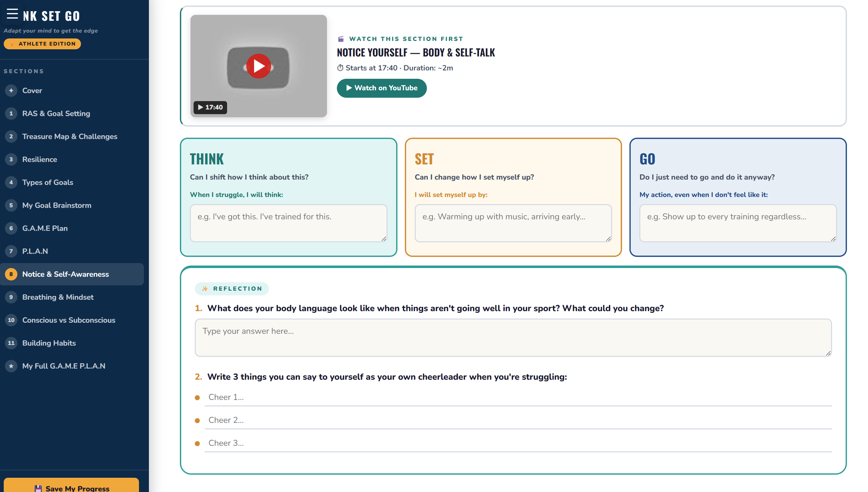Click the number 10 badge for Conscious vs Subconscious

[x=11, y=320]
